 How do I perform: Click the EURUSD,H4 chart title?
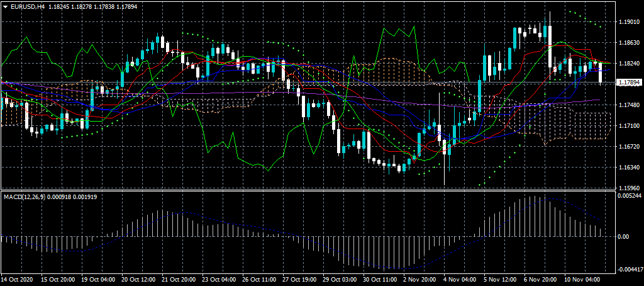[x=27, y=6]
